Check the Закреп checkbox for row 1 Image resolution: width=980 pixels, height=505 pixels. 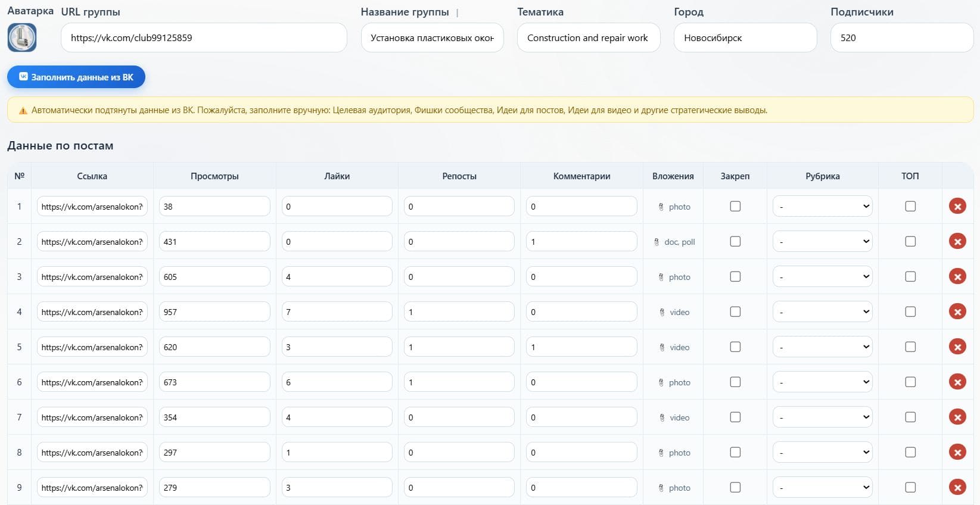pyautogui.click(x=735, y=206)
